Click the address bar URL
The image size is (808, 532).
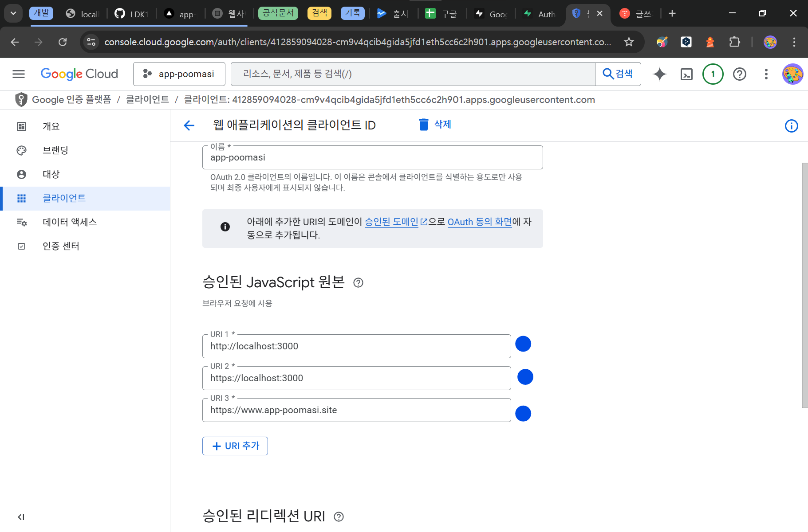[358, 42]
